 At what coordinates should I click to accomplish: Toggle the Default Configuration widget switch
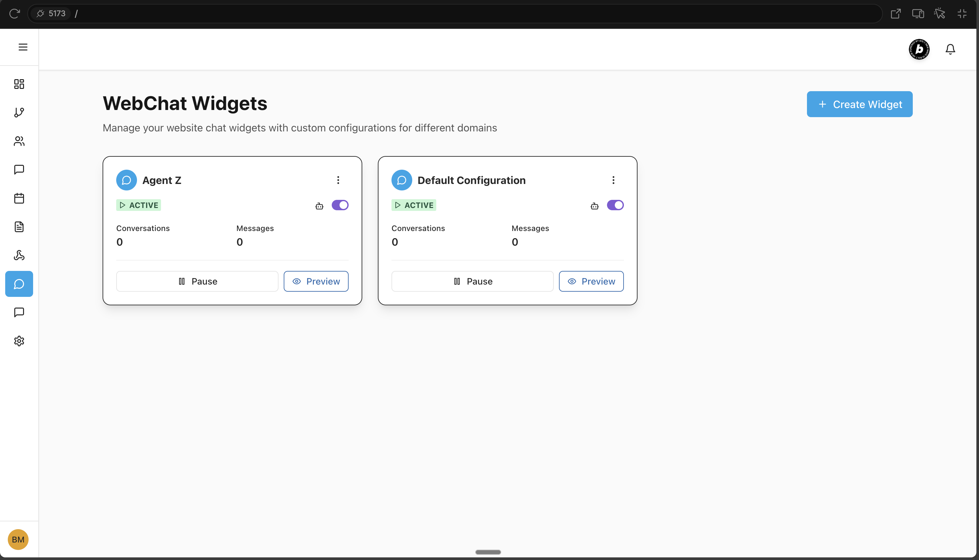615,205
